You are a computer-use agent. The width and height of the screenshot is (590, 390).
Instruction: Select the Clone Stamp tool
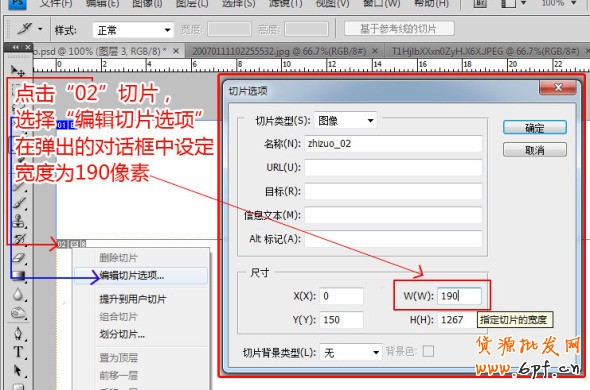(19, 220)
